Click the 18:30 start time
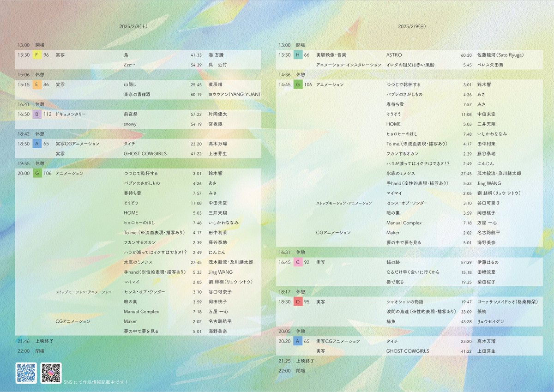The height and width of the screenshot is (392, 554). 284,302
